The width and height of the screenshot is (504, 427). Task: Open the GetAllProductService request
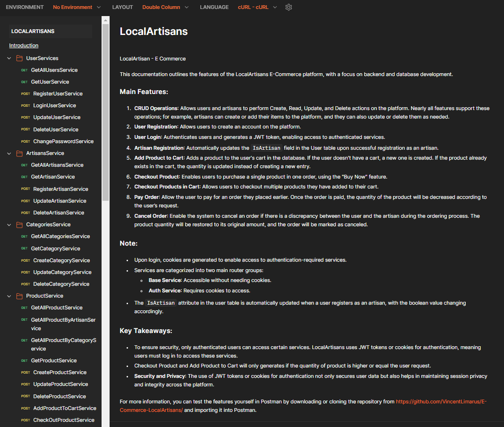[x=57, y=307]
